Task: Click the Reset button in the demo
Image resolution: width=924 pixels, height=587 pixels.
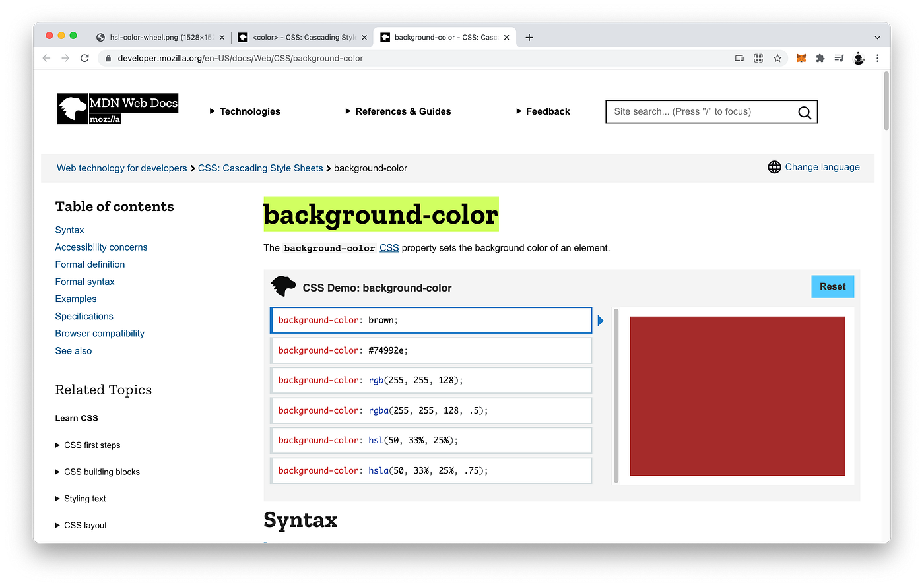Action: tap(832, 286)
